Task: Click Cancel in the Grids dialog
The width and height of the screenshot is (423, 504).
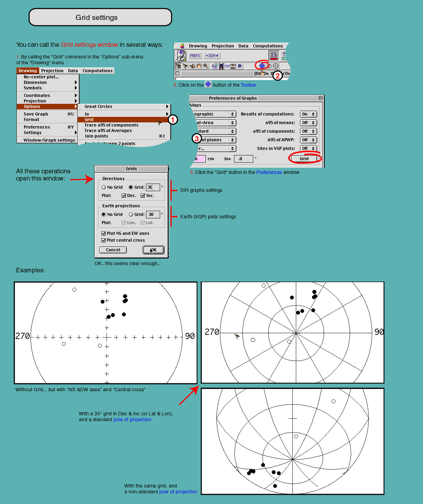Action: tap(113, 250)
